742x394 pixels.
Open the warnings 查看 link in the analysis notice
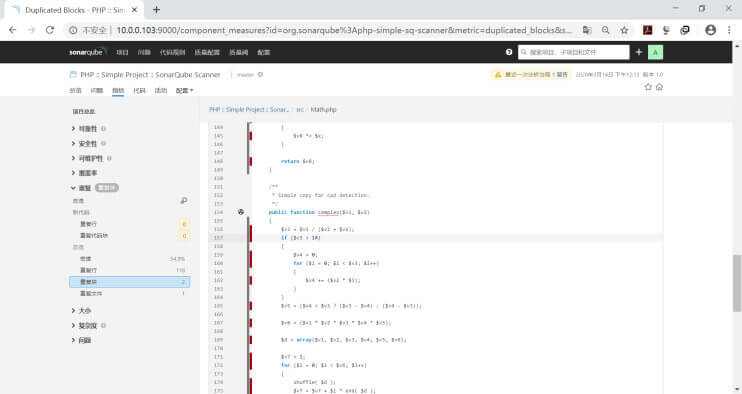click(x=562, y=75)
